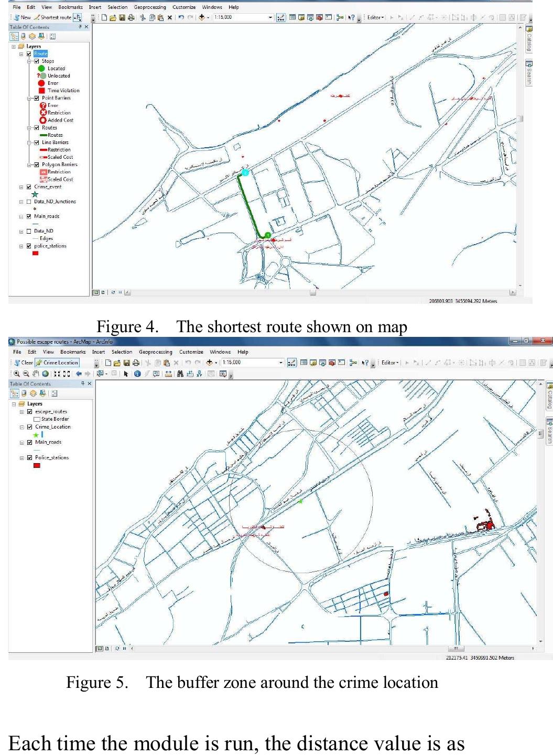
Task: Select Zoom Out tool in escape routes window
Action: pos(26,374)
